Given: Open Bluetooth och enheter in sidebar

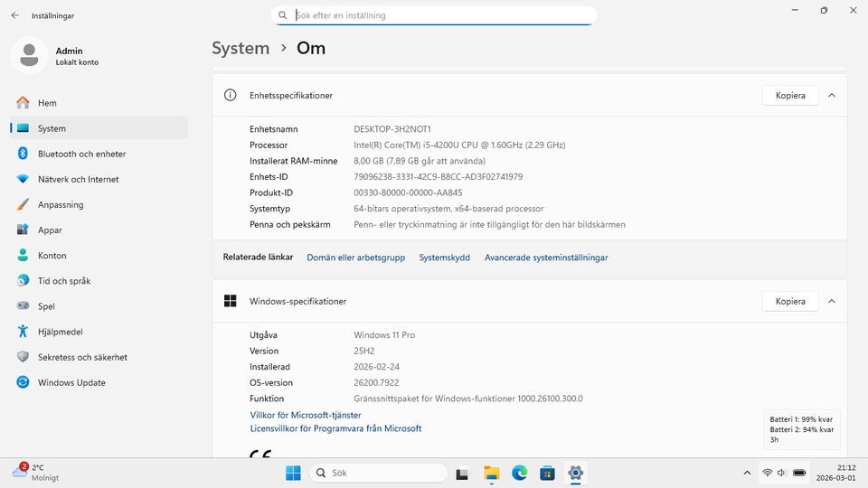Looking at the screenshot, I should coord(81,154).
